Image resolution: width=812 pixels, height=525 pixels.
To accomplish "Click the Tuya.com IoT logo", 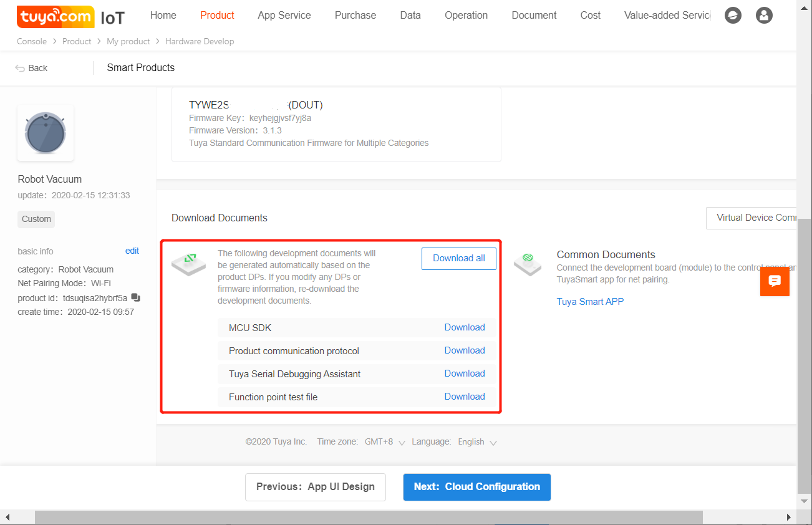I will pos(70,17).
